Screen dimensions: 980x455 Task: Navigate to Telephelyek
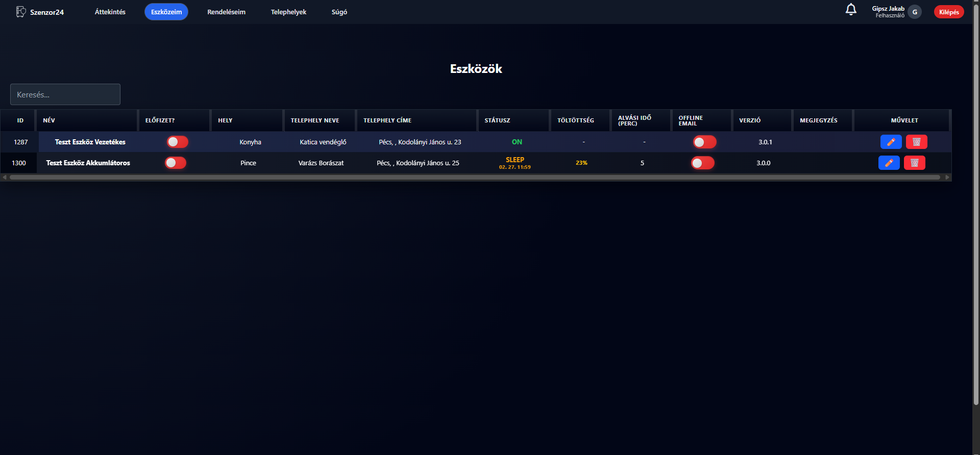[288, 12]
